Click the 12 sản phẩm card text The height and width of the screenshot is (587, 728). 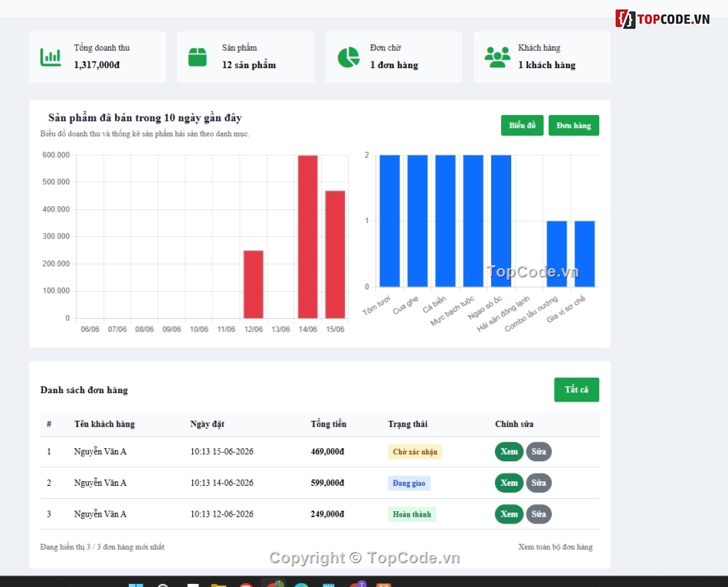[249, 65]
